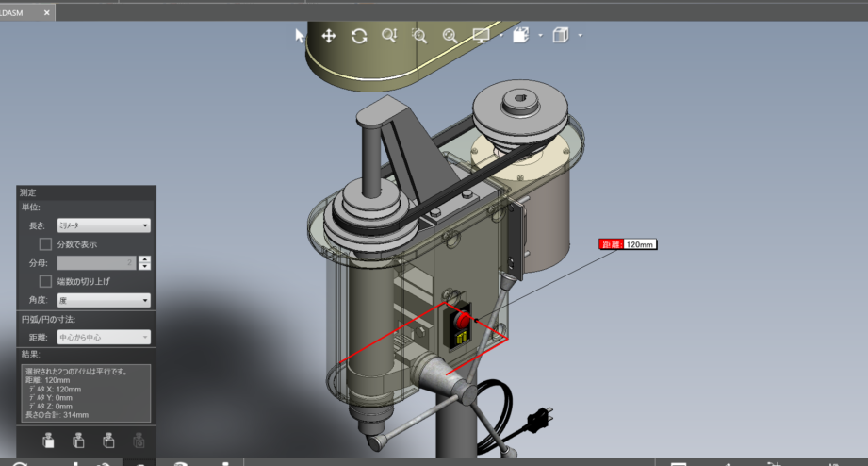This screenshot has height=466, width=868.
Task: Enable the 分数で表示 checkbox
Action: pyautogui.click(x=45, y=243)
